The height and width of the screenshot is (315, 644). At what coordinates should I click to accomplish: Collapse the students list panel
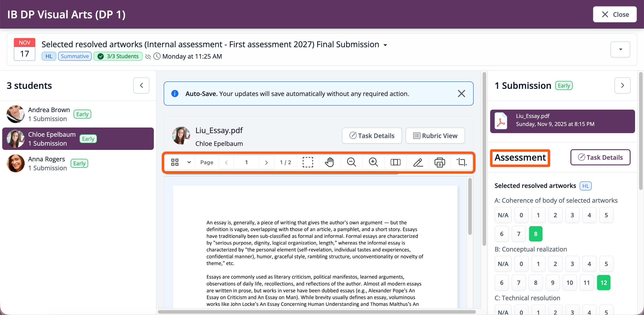[x=141, y=85]
